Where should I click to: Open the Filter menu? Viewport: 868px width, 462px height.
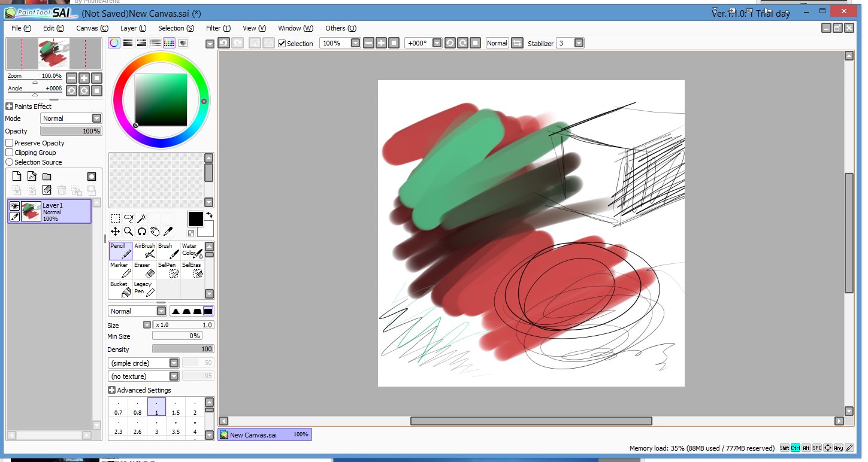tap(218, 28)
